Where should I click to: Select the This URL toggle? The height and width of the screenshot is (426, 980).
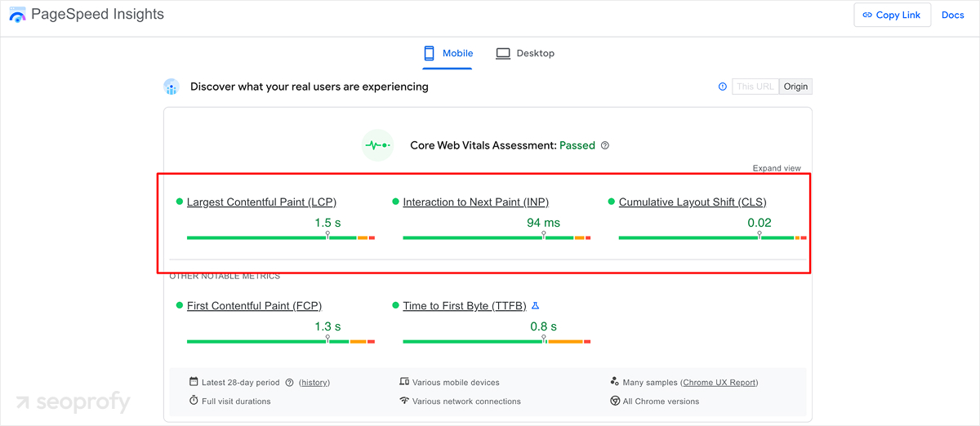tap(755, 87)
